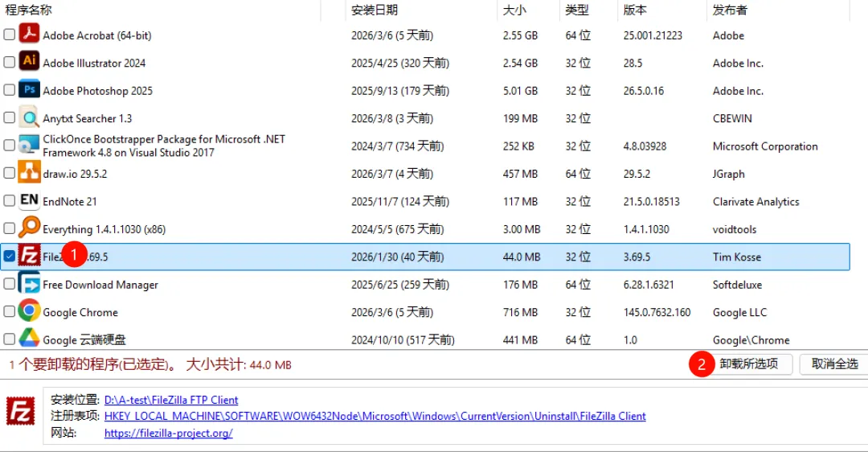Click the draw.io orange icon

pyautogui.click(x=29, y=172)
